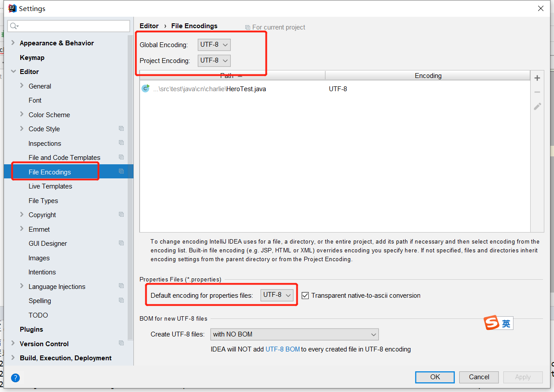Click project-level icon next to Spelling
554x392 pixels.
click(121, 300)
